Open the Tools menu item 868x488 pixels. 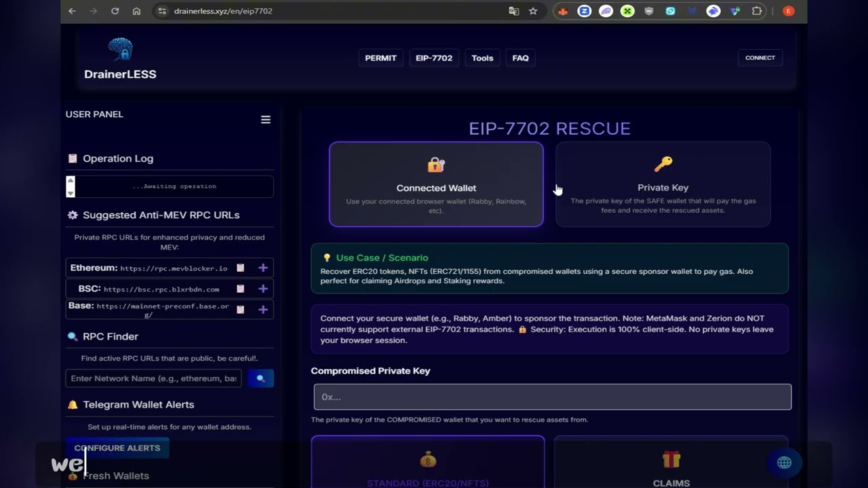click(482, 58)
